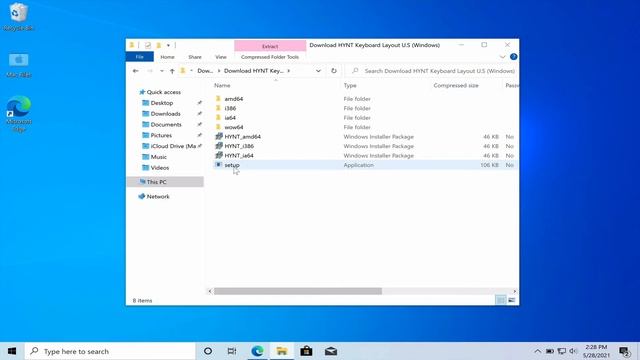
Task: Sort by the Type column header
Action: click(x=350, y=85)
